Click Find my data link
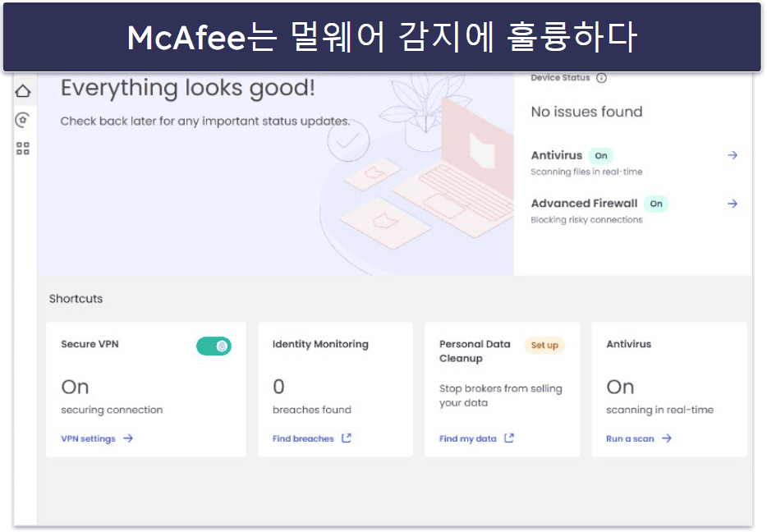Image resolution: width=767 pixels, height=532 pixels. tap(467, 438)
